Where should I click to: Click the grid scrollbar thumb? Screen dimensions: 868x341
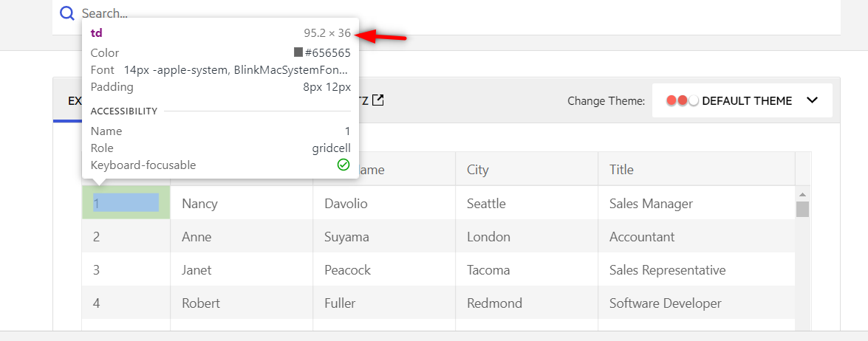(802, 209)
